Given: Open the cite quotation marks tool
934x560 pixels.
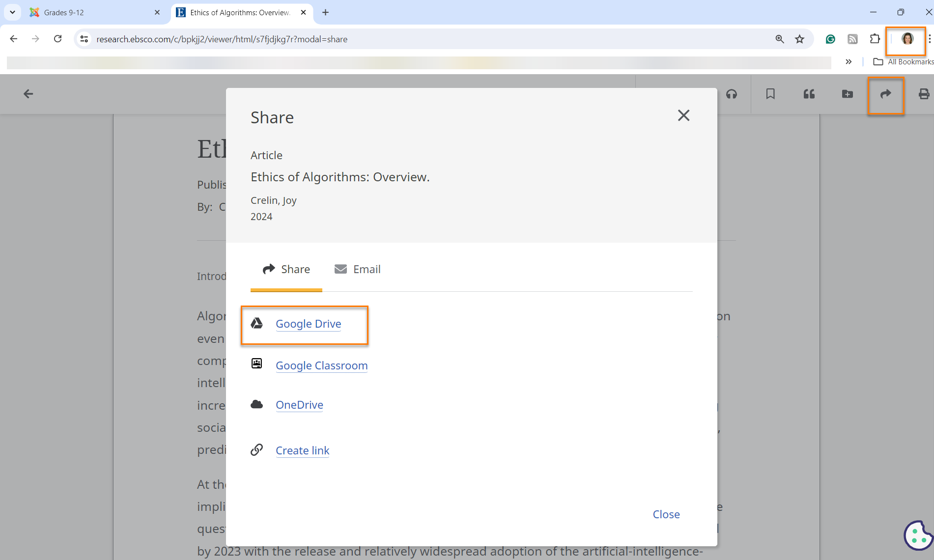Looking at the screenshot, I should tap(809, 94).
